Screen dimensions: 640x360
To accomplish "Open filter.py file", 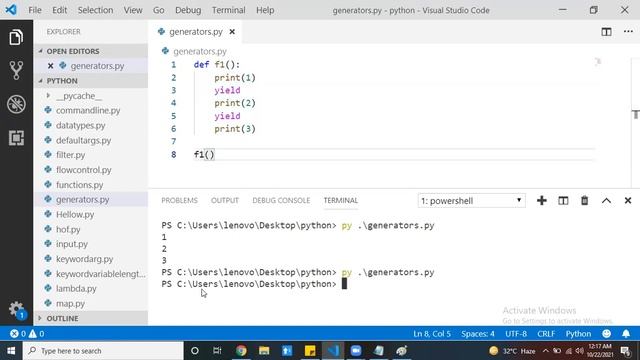I will (x=91, y=155).
